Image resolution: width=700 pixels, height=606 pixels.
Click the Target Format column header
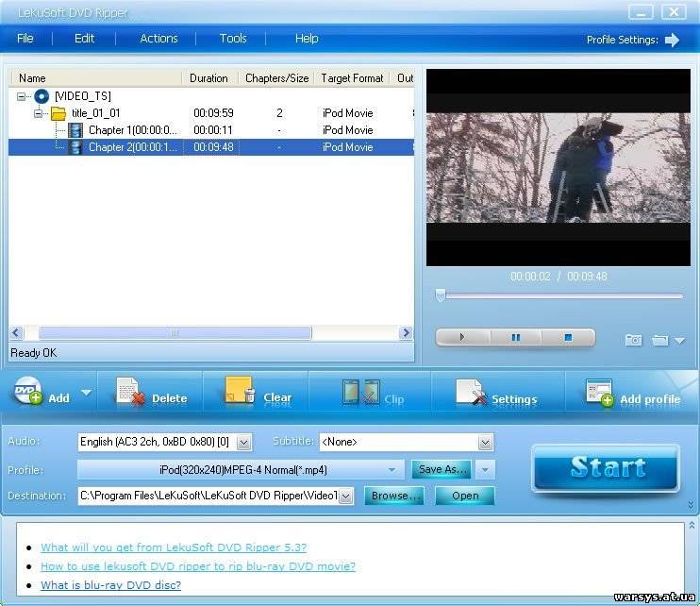pyautogui.click(x=352, y=78)
